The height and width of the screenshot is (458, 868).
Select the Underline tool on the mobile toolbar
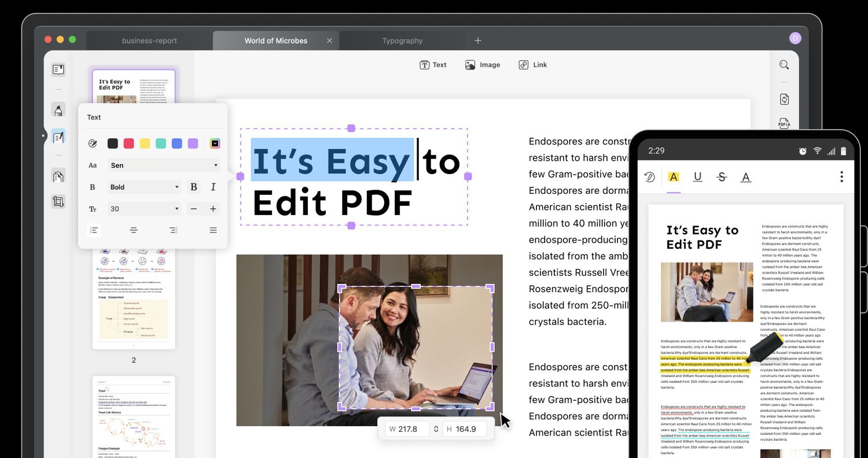pyautogui.click(x=697, y=177)
